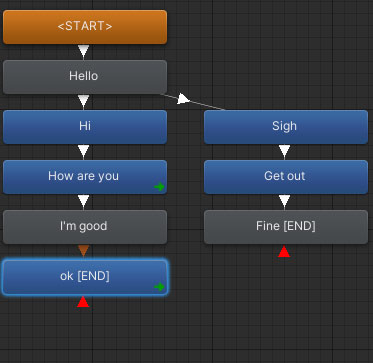Select the Hello dialogue node

[x=85, y=77]
